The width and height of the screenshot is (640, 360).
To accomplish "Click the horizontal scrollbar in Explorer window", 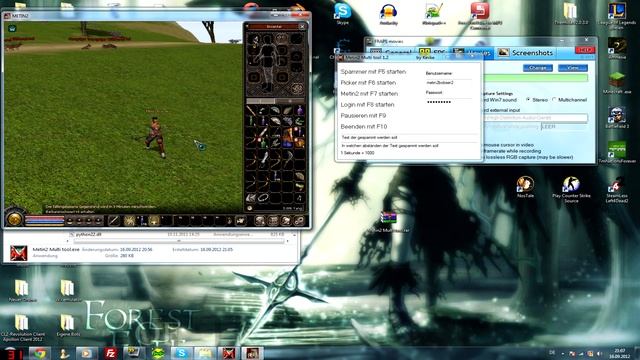I will [x=178, y=241].
